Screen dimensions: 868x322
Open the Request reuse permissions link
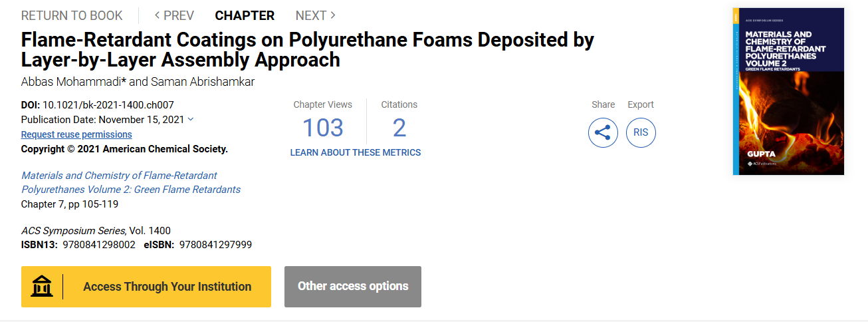point(76,134)
